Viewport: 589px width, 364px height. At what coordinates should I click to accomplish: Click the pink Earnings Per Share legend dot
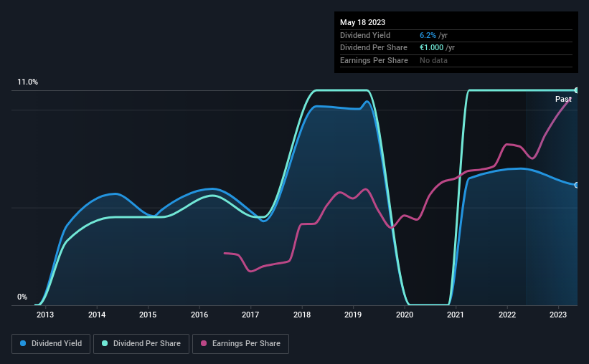tap(204, 343)
